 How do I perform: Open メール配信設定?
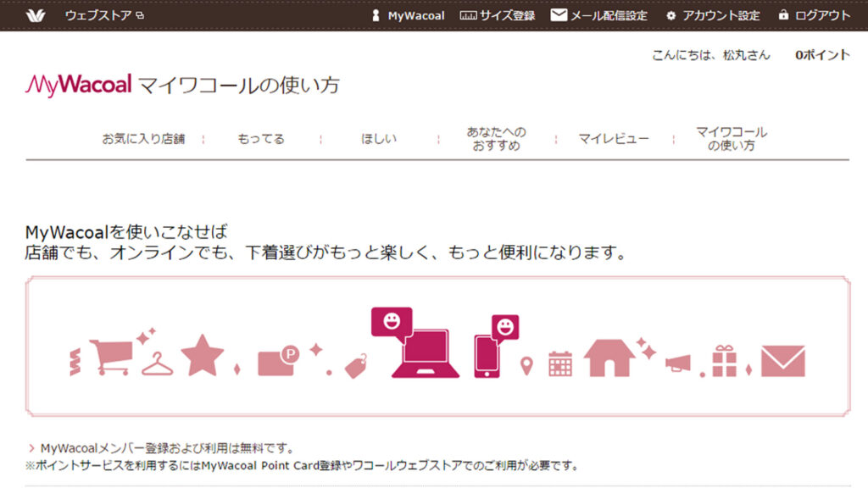609,15
